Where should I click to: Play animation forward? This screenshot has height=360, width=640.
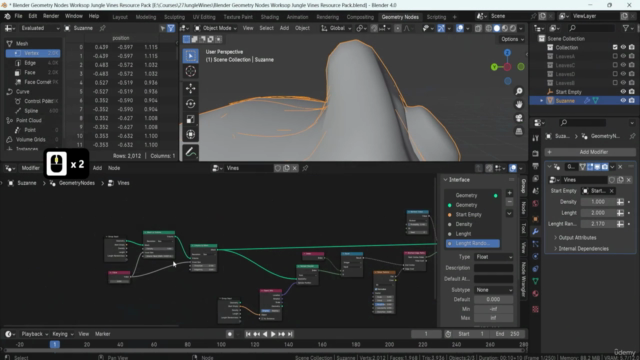click(273, 334)
